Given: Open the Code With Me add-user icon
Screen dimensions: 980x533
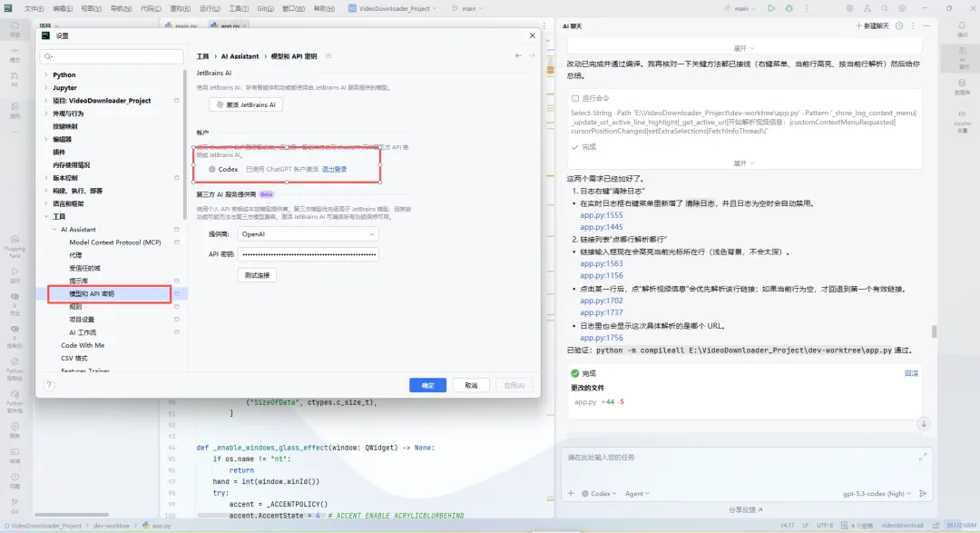Looking at the screenshot, I should [867, 9].
